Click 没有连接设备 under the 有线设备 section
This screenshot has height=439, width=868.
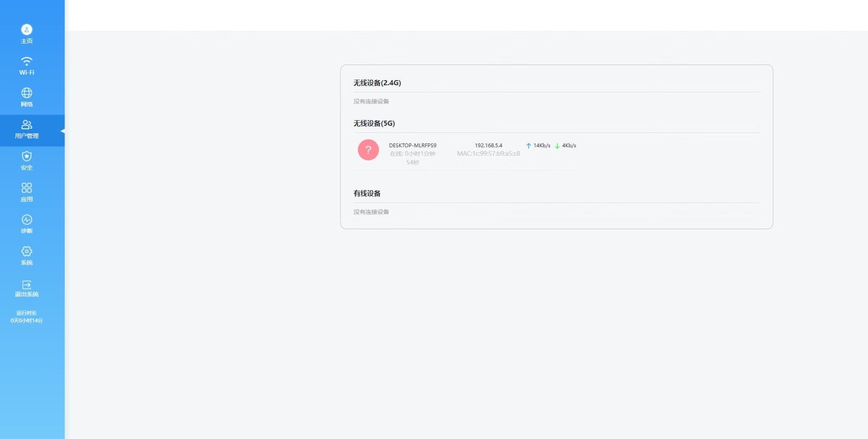[371, 212]
